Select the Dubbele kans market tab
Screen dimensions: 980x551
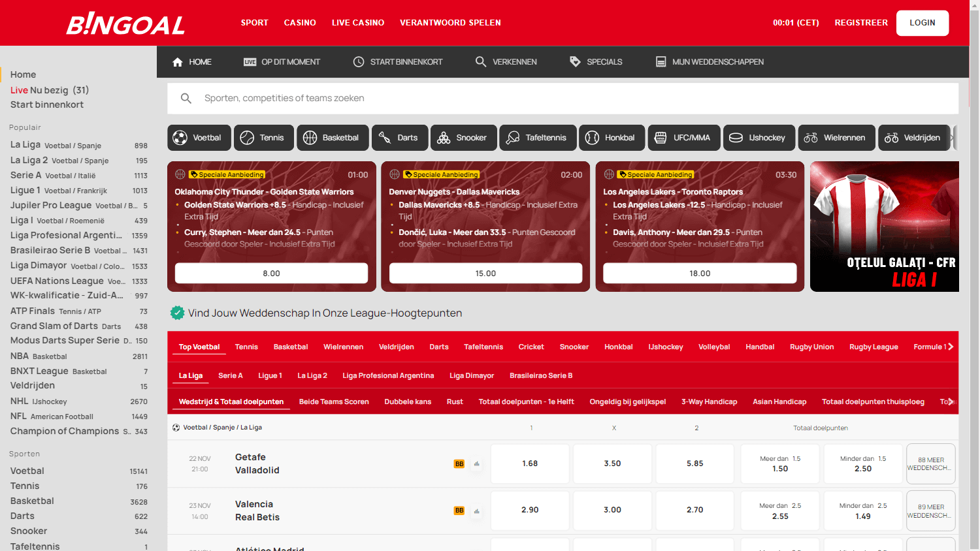click(x=408, y=402)
